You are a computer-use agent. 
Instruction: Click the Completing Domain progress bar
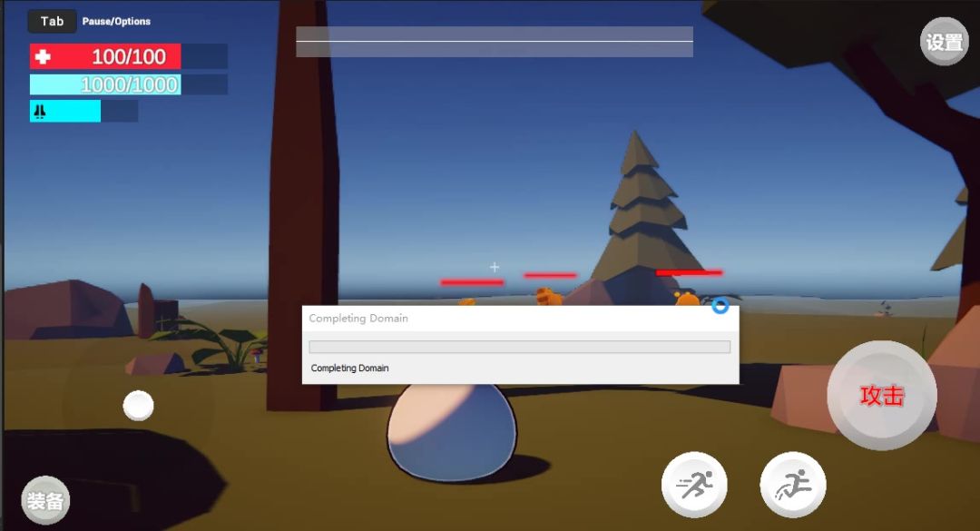tap(519, 347)
